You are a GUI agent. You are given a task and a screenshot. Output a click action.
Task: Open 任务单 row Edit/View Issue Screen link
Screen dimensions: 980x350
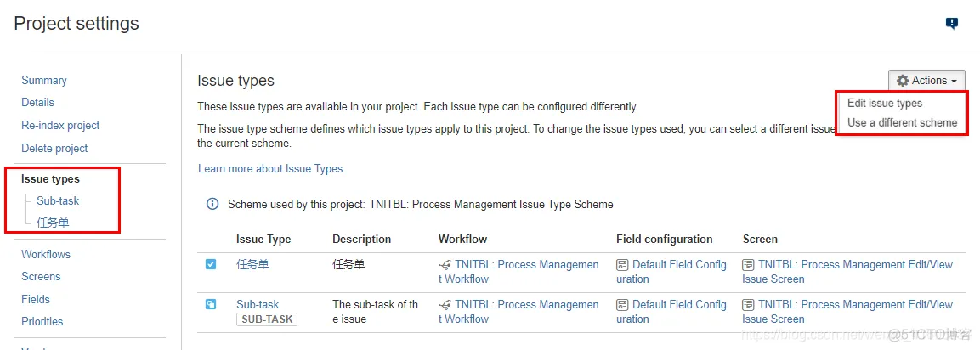pyautogui.click(x=847, y=272)
